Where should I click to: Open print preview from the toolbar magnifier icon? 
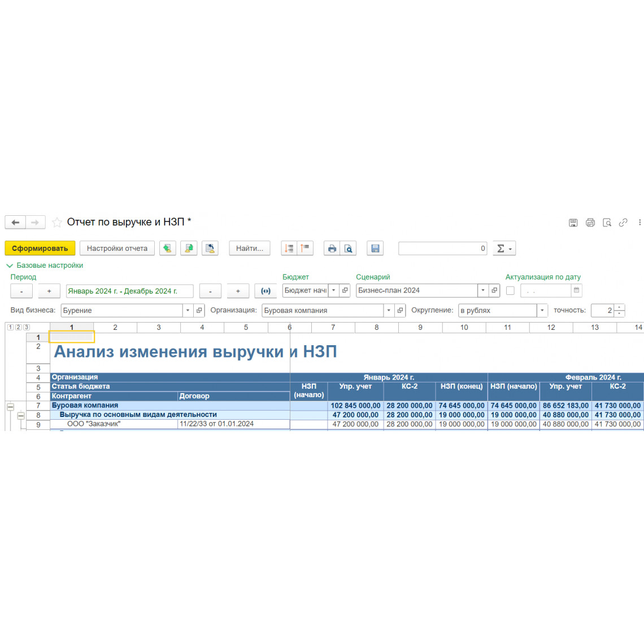click(x=349, y=248)
